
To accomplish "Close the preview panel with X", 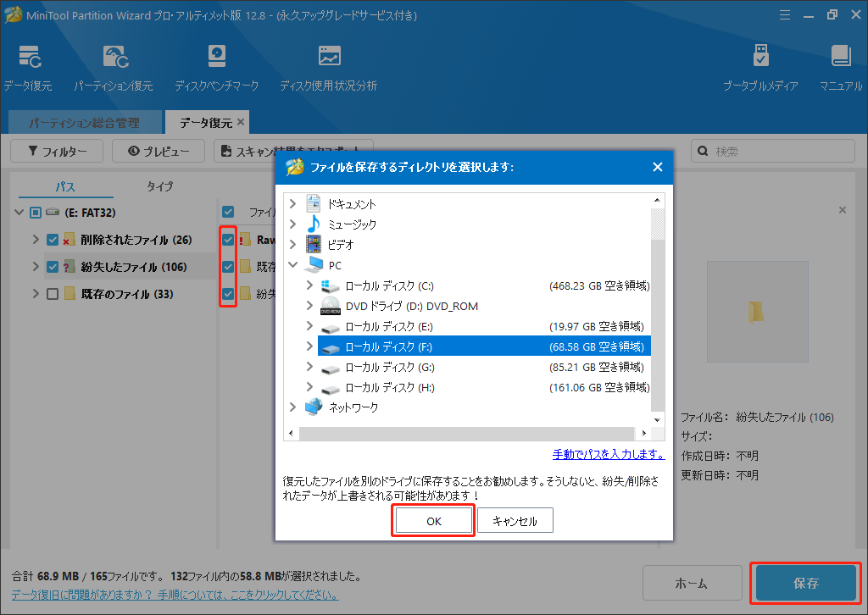I will 842,210.
